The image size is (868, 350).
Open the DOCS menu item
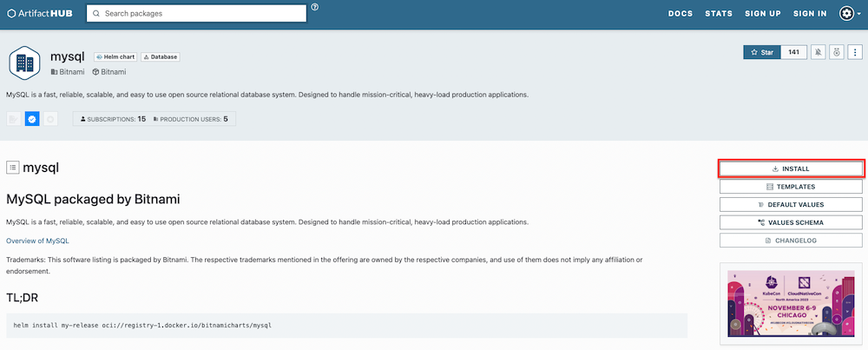tap(681, 13)
